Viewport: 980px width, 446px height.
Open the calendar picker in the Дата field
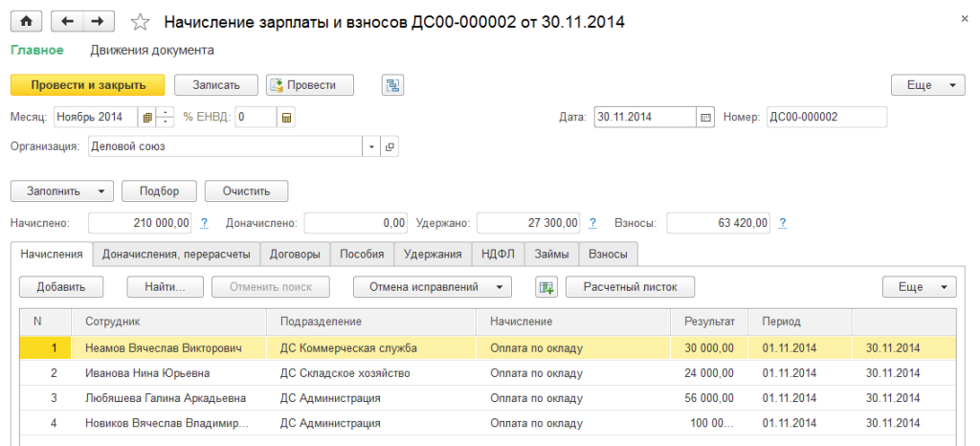point(706,117)
